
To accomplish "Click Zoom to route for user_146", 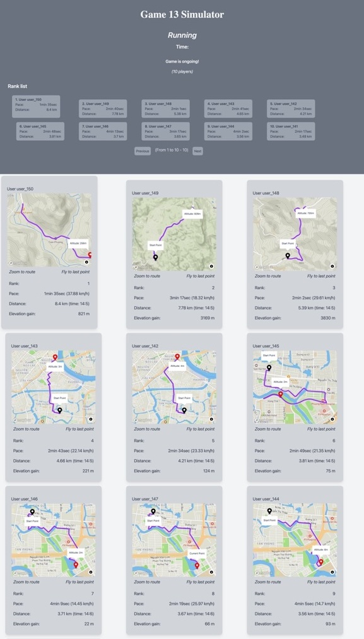I will [26, 582].
